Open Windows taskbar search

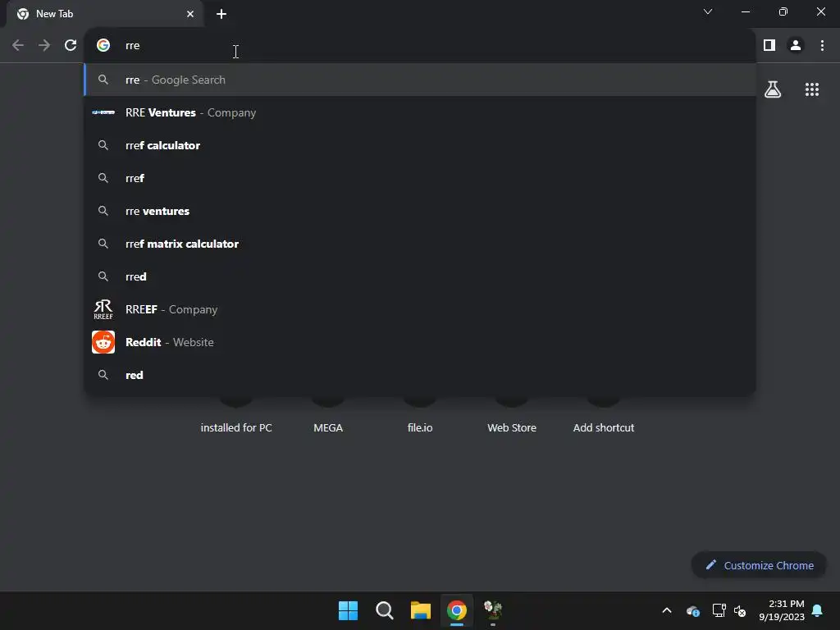384,610
